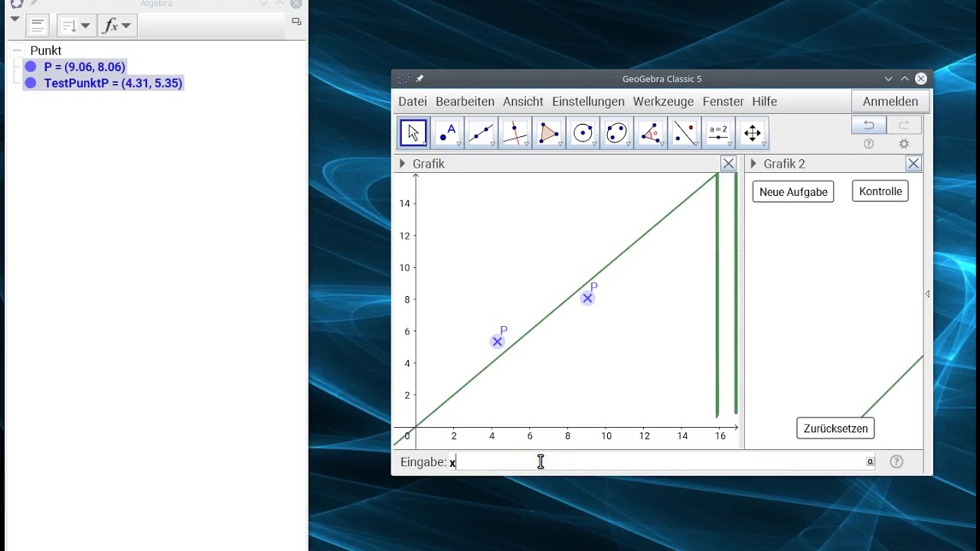
Task: Select the Move arrow tool
Action: click(413, 133)
